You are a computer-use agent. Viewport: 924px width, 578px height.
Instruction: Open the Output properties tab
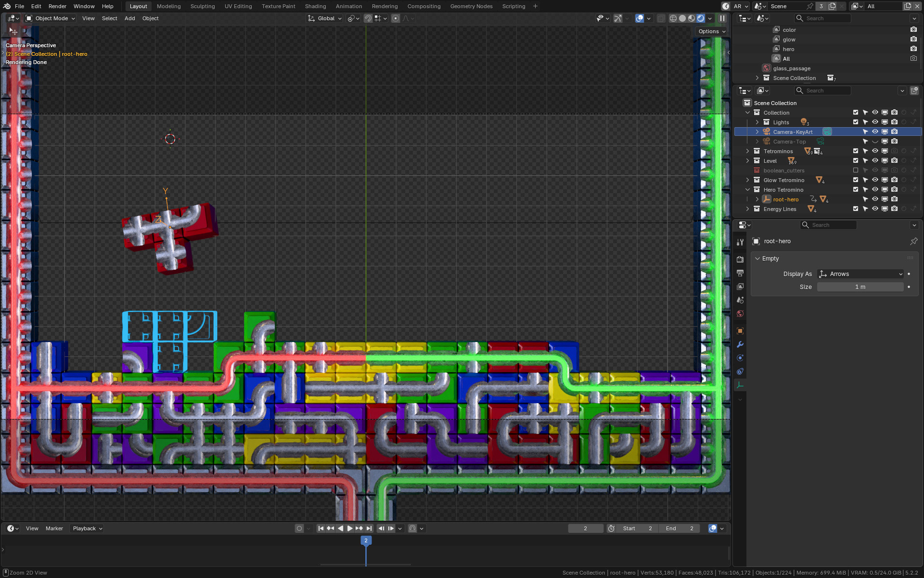coord(740,273)
